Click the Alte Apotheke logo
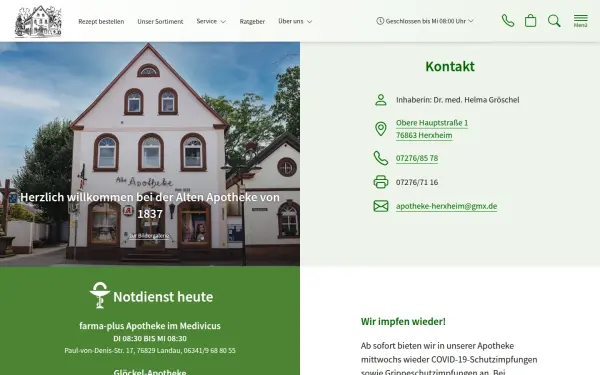 [38, 21]
